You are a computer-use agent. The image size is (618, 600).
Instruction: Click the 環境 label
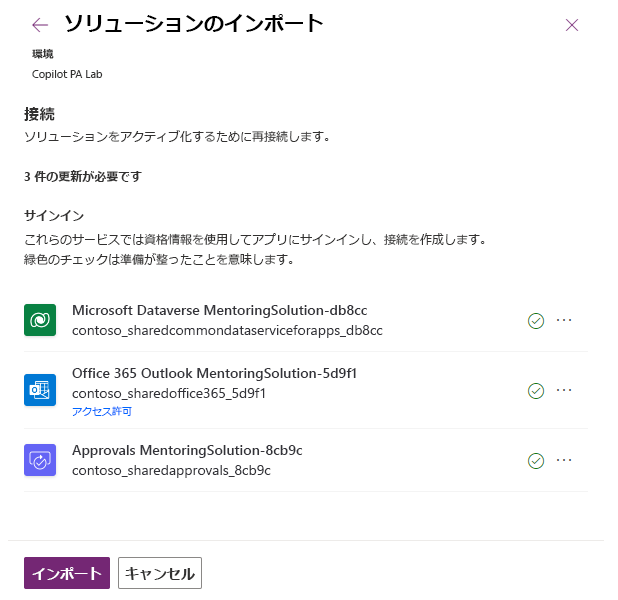(43, 54)
